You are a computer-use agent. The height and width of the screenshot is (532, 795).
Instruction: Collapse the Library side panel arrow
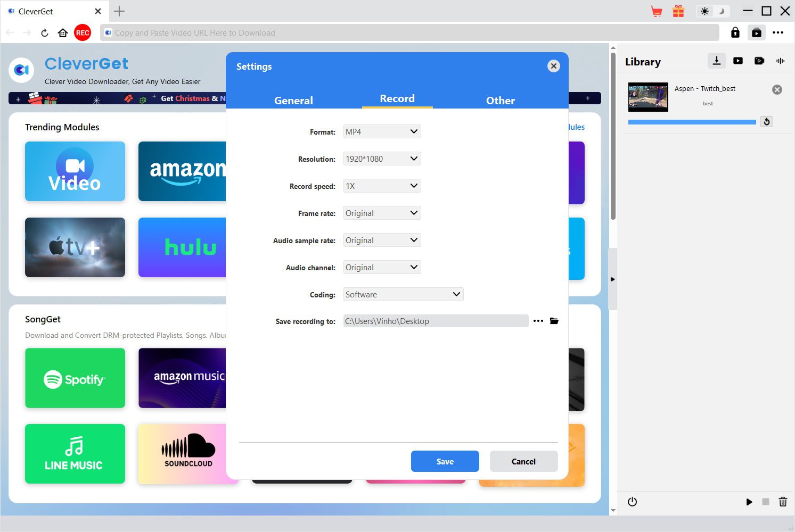click(612, 279)
